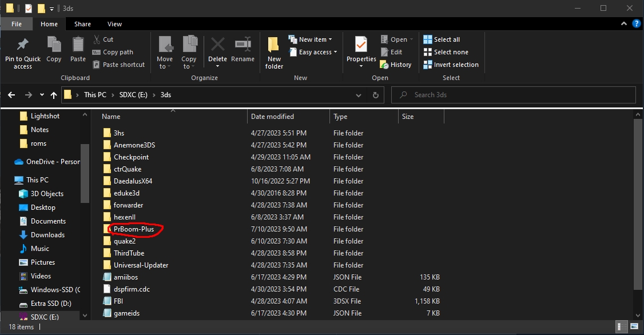Click Invert selection
Screen dimensions: 644x335
click(451, 65)
